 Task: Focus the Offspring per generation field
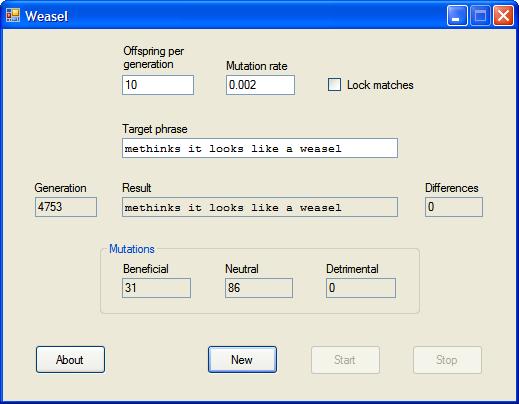[158, 85]
